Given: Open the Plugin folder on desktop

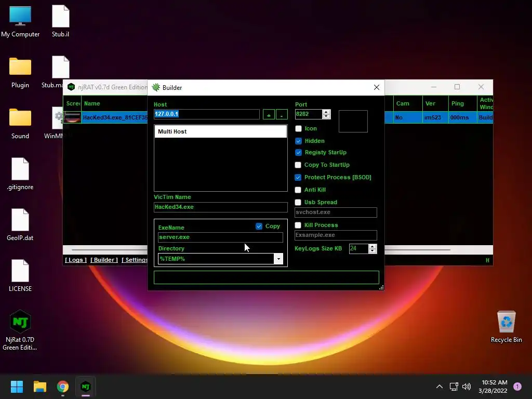Looking at the screenshot, I should [x=20, y=72].
